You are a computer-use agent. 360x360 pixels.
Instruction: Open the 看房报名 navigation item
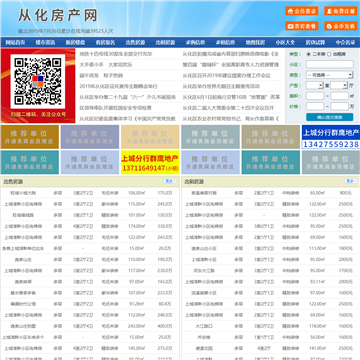point(105,42)
